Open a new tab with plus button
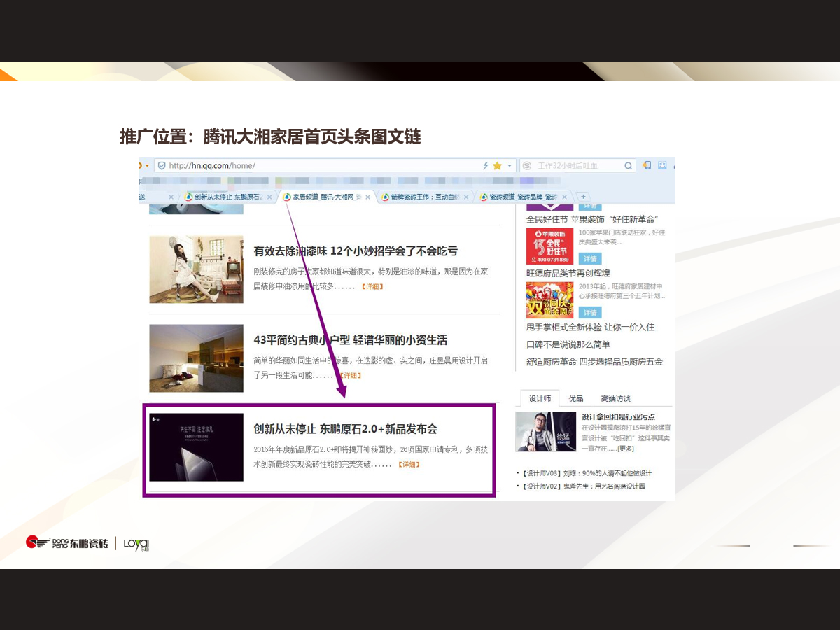This screenshot has width=840, height=630. 582,197
